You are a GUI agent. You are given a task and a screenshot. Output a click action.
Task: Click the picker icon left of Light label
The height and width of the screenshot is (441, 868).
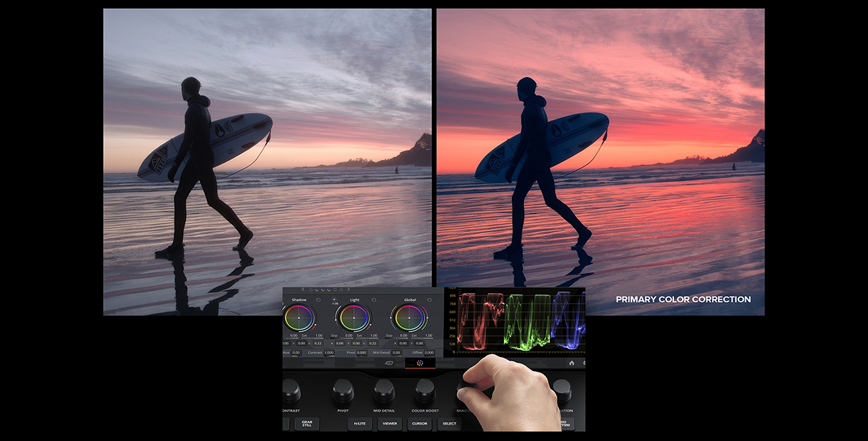(x=334, y=299)
